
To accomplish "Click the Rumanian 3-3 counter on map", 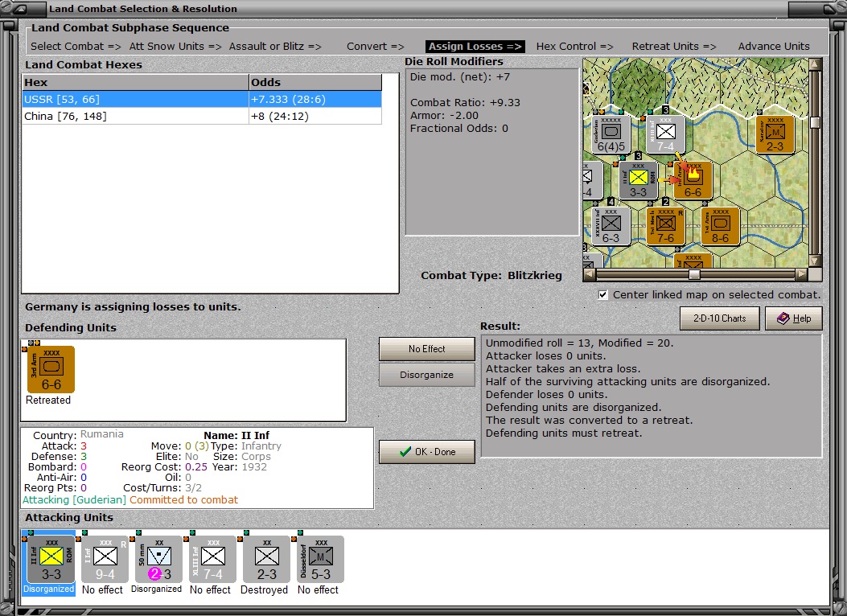I will tap(638, 180).
